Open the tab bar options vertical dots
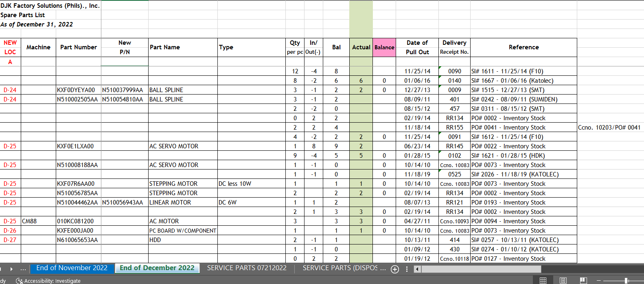644x284 pixels. click(x=407, y=269)
